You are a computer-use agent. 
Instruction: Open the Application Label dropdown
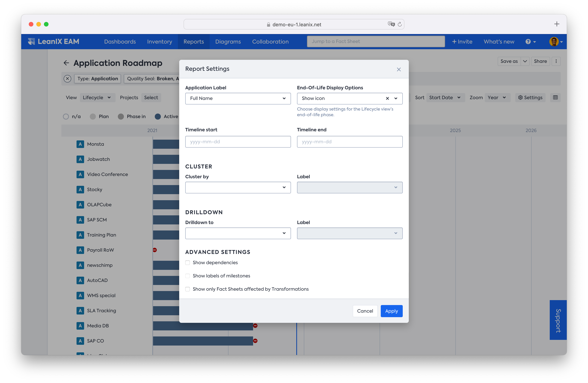238,98
